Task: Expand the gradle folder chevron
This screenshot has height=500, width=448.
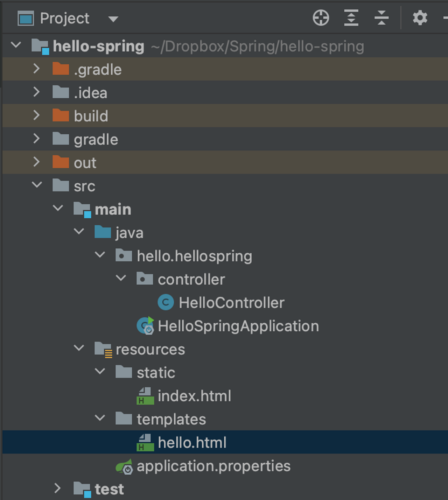Action: [36, 139]
